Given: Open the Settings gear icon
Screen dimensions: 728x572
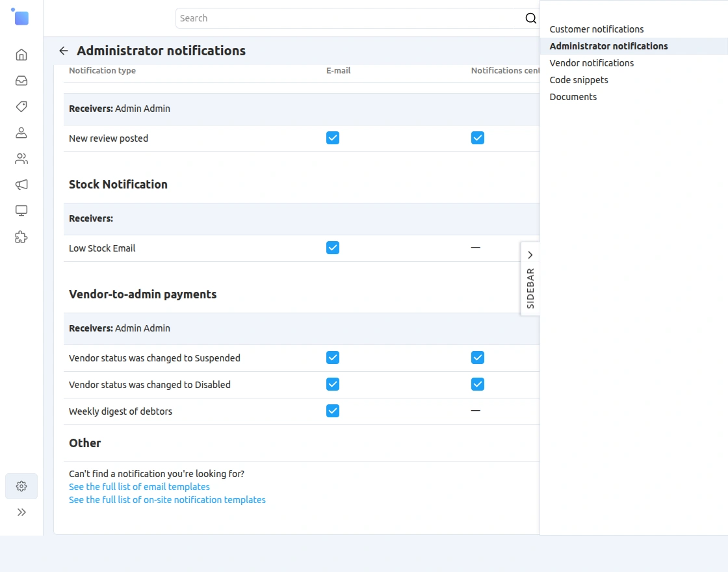Looking at the screenshot, I should coord(21,486).
